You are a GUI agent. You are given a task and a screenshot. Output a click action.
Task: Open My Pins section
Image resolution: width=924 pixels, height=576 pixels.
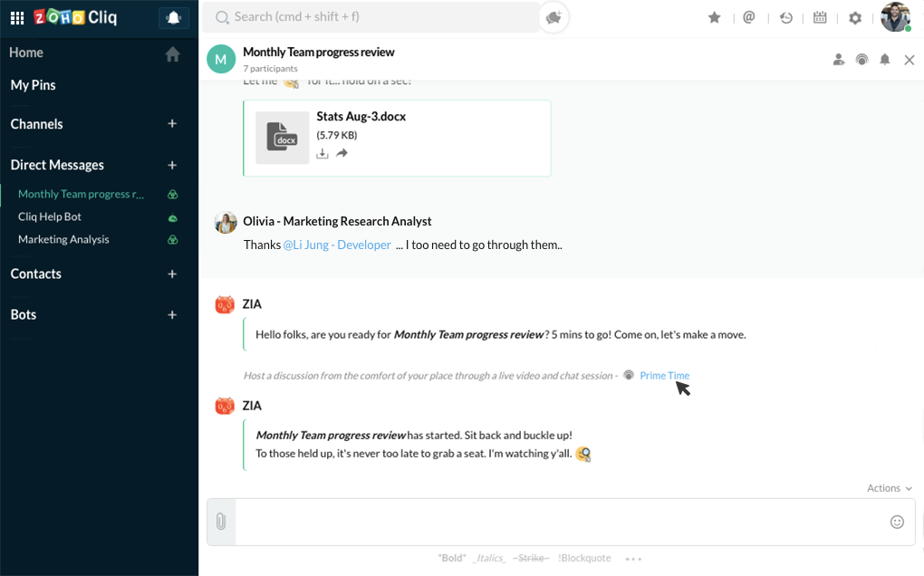[x=34, y=85]
